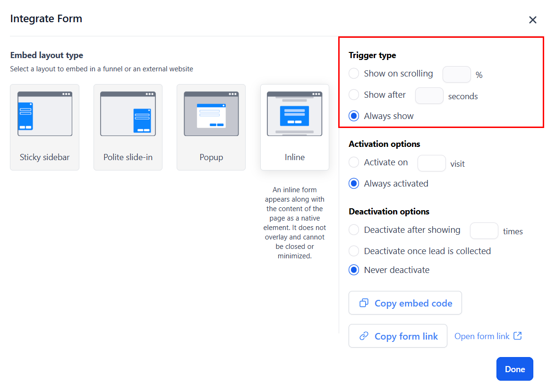Click the Done button
The image size is (547, 392).
[x=514, y=369]
